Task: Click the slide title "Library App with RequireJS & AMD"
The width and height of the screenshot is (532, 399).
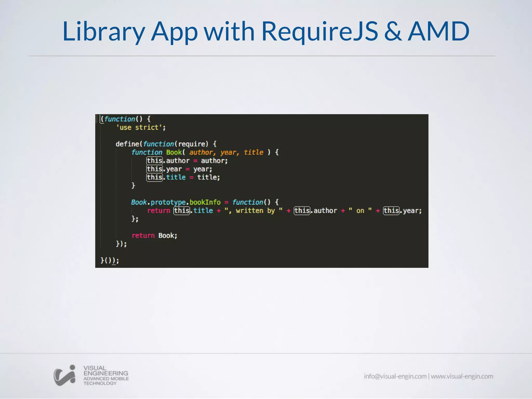Action: tap(266, 31)
